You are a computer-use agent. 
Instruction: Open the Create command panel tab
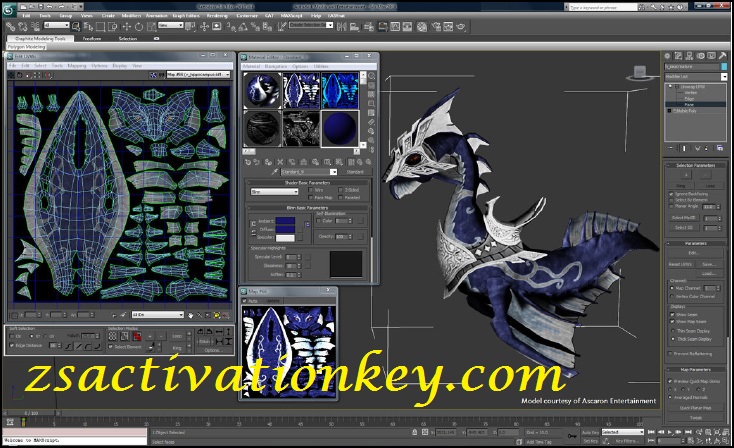(668, 56)
